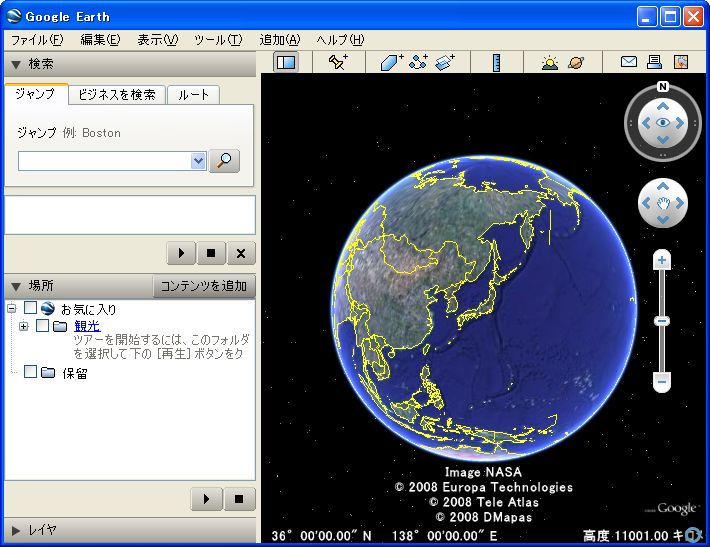Screen dimensions: 710x547
Task: Open the ヘルプ menu
Action: (340, 40)
